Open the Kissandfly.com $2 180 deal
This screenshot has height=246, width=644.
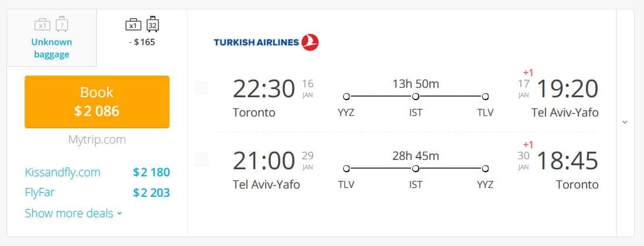coord(97,172)
